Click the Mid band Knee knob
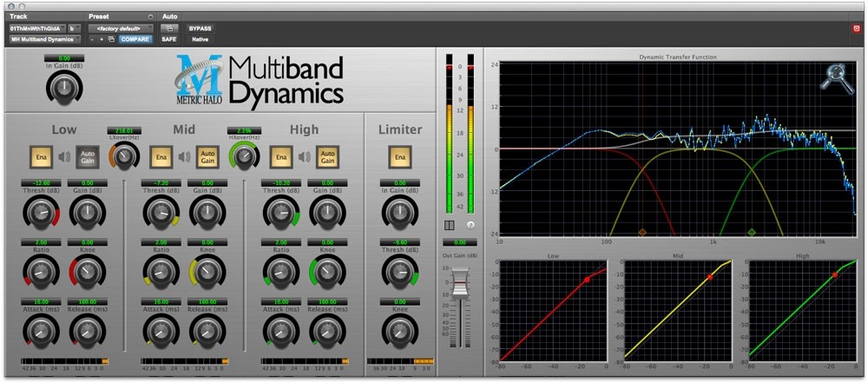868x383 pixels. click(207, 272)
